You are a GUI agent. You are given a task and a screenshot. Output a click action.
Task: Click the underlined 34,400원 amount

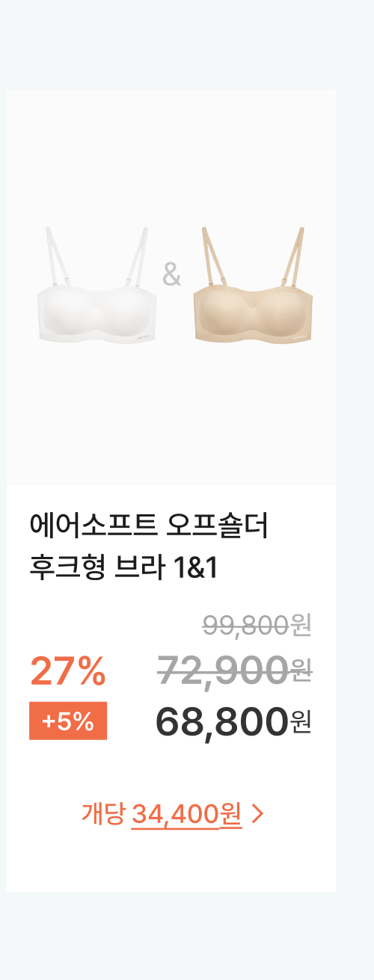[186, 813]
